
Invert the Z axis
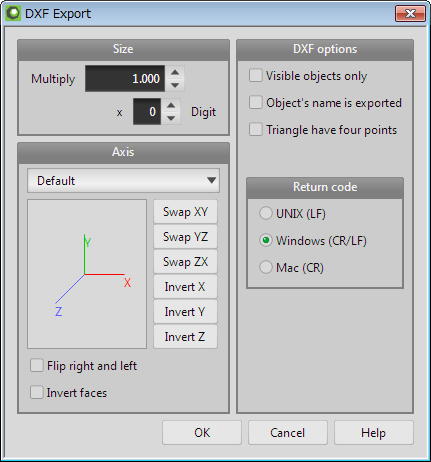point(185,337)
